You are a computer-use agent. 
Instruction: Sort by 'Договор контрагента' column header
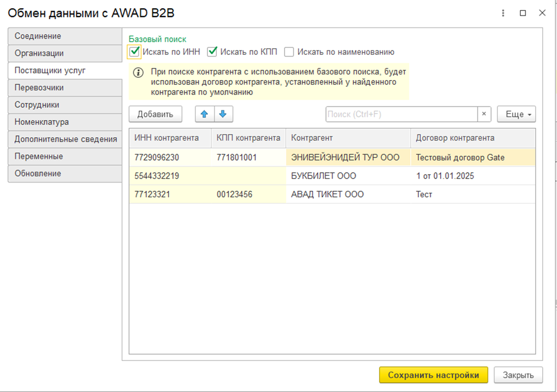pos(455,138)
